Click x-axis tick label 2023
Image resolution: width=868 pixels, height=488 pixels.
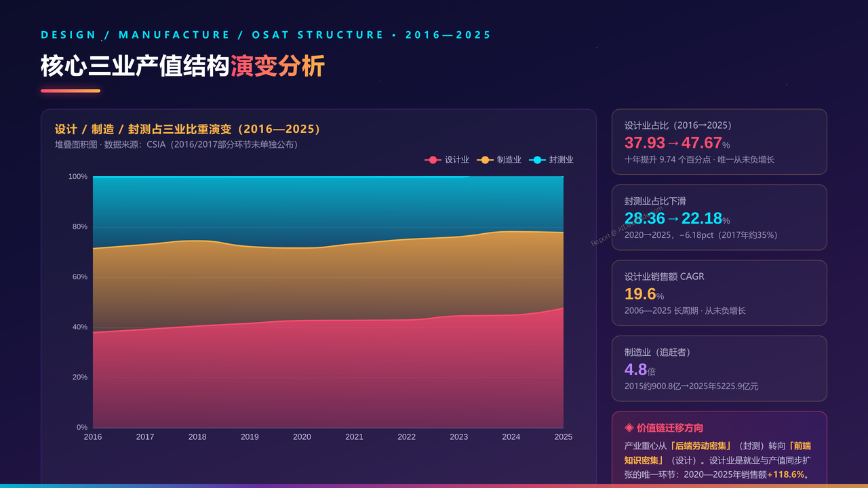tap(459, 437)
